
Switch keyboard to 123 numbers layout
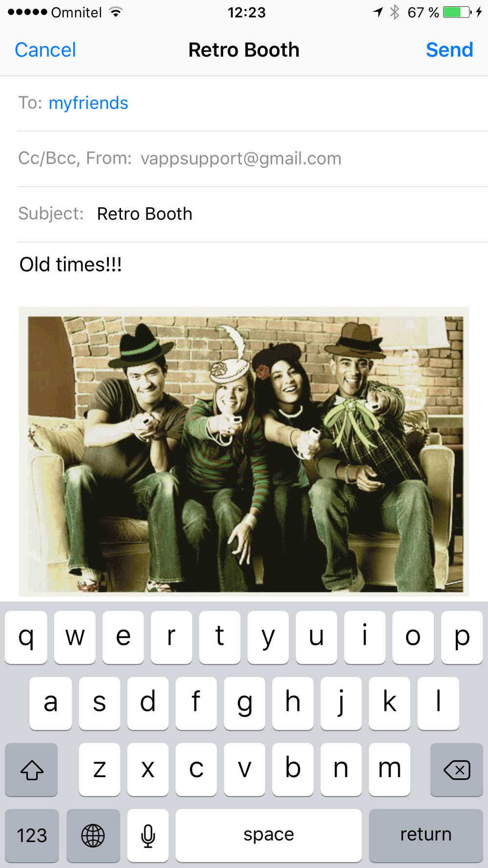[32, 835]
